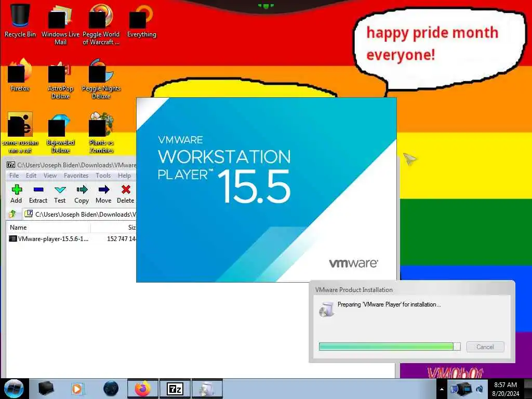Open the clock showing 8:57 AM
Image resolution: width=532 pixels, height=399 pixels.
coord(506,389)
